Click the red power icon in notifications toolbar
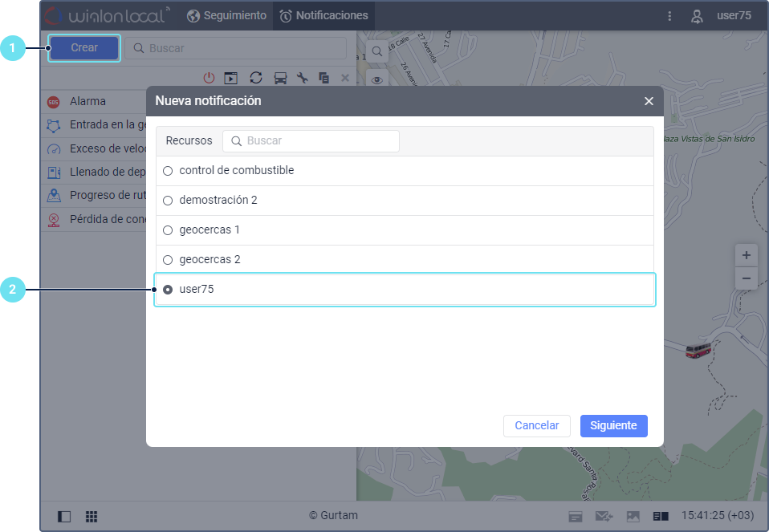 pyautogui.click(x=209, y=78)
